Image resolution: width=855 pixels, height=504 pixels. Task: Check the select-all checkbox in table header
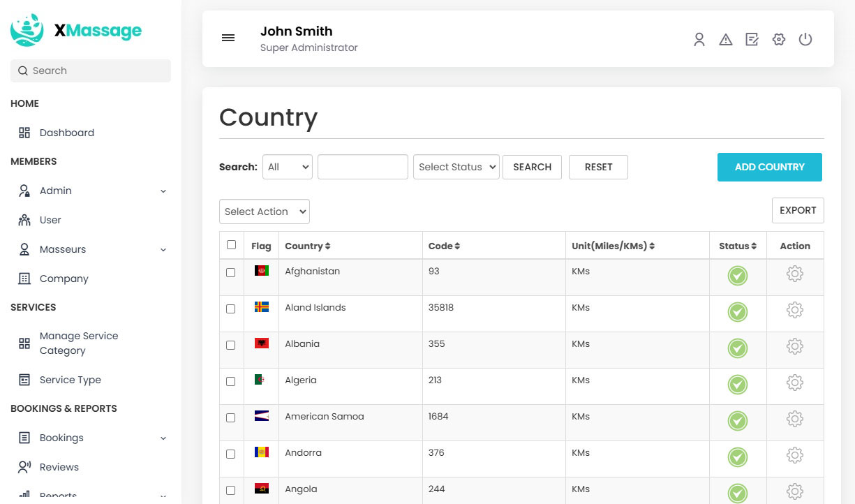click(x=231, y=245)
